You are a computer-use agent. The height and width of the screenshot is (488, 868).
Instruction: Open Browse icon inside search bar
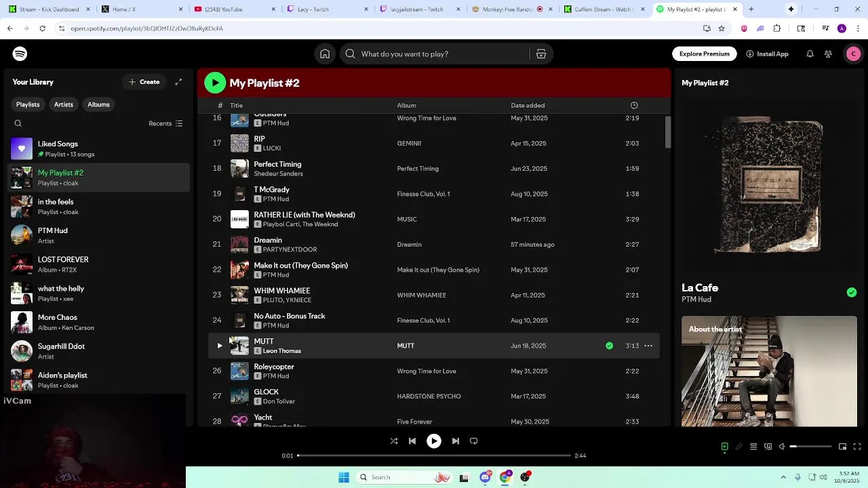[x=541, y=54]
